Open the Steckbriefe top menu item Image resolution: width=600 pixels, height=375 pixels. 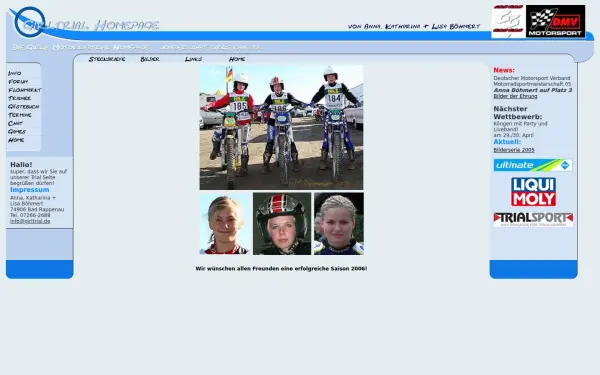click(x=107, y=59)
